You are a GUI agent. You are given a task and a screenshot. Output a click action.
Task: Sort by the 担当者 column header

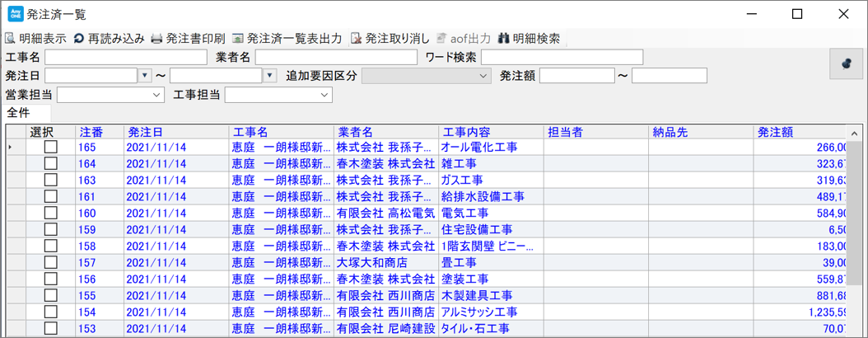tap(596, 132)
